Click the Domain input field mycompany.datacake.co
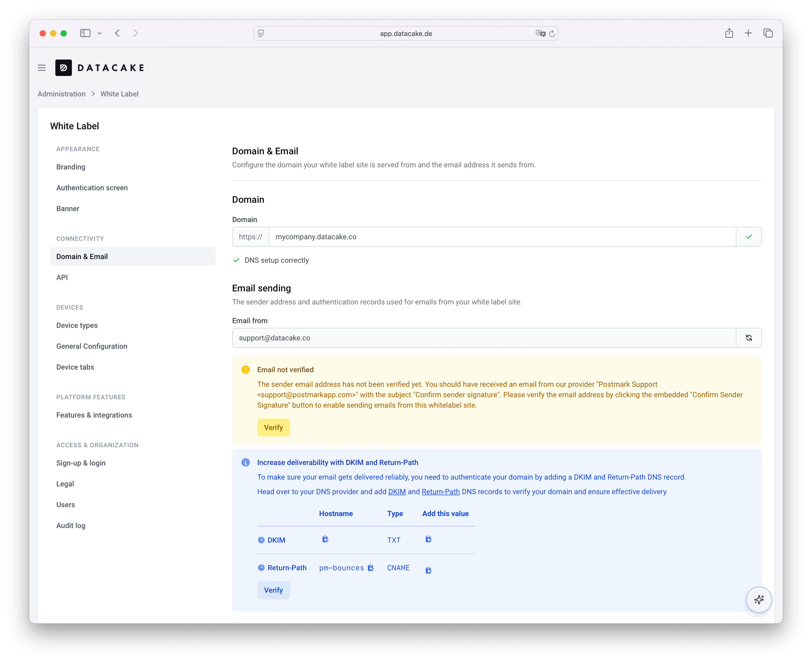This screenshot has height=662, width=812. [x=502, y=237]
